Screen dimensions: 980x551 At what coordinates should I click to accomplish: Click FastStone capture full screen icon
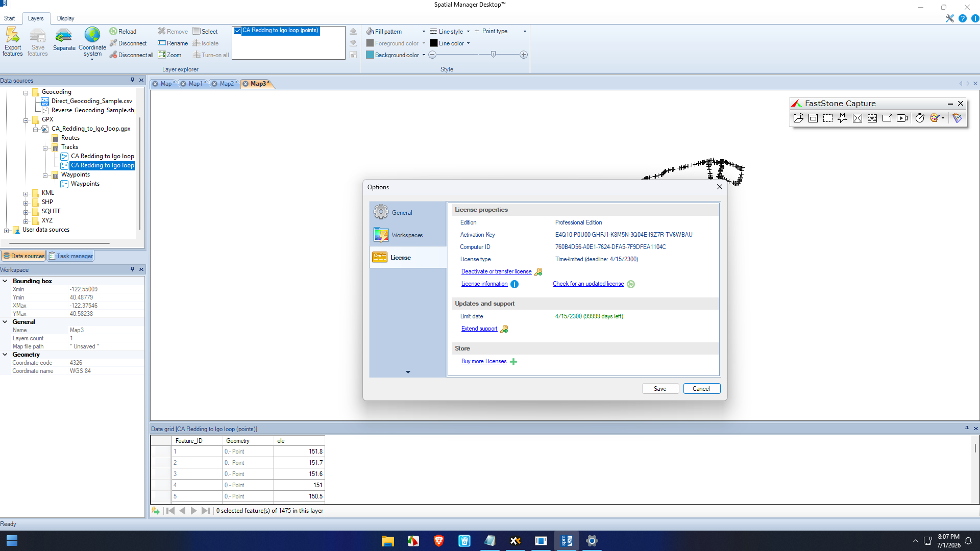tap(857, 118)
